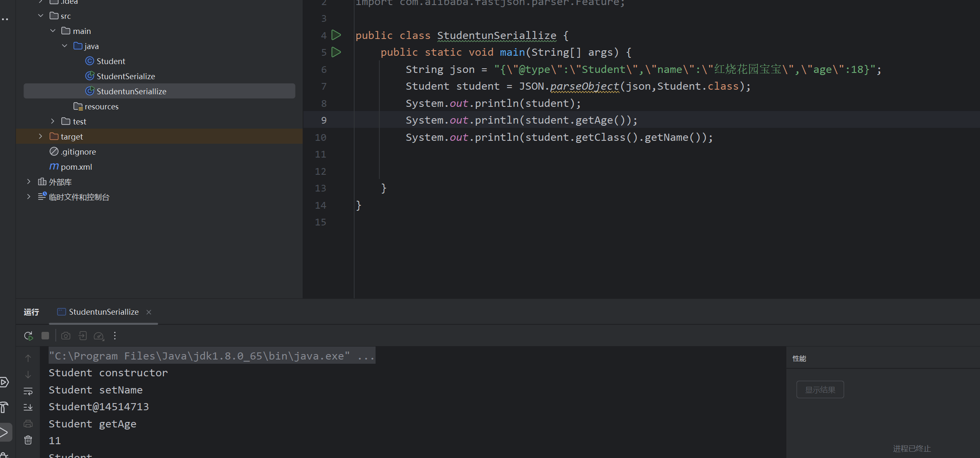Viewport: 980px width, 458px height.
Task: Click the thread dump camera icon
Action: click(x=66, y=336)
